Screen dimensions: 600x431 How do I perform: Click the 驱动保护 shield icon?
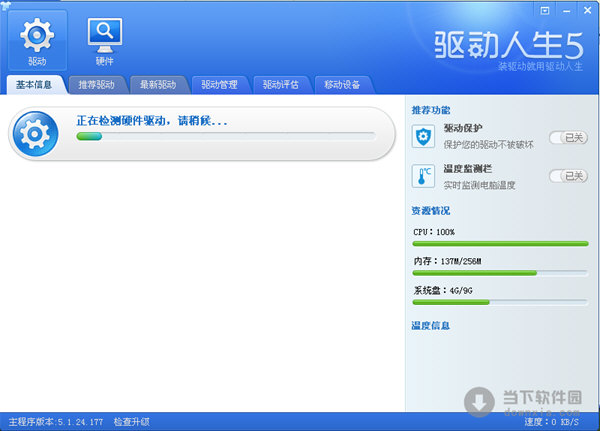[423, 136]
